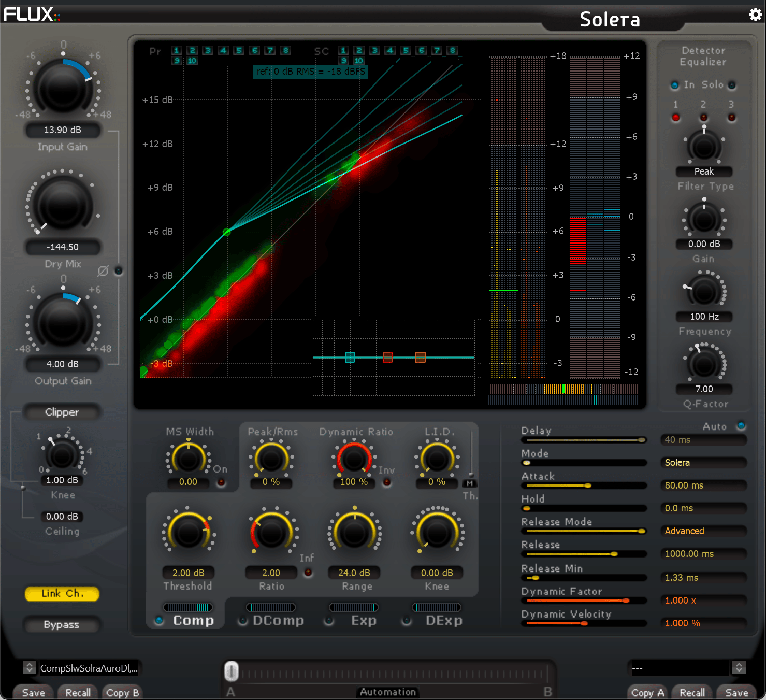
Task: Enable the Auto delay toggle
Action: tap(741, 426)
